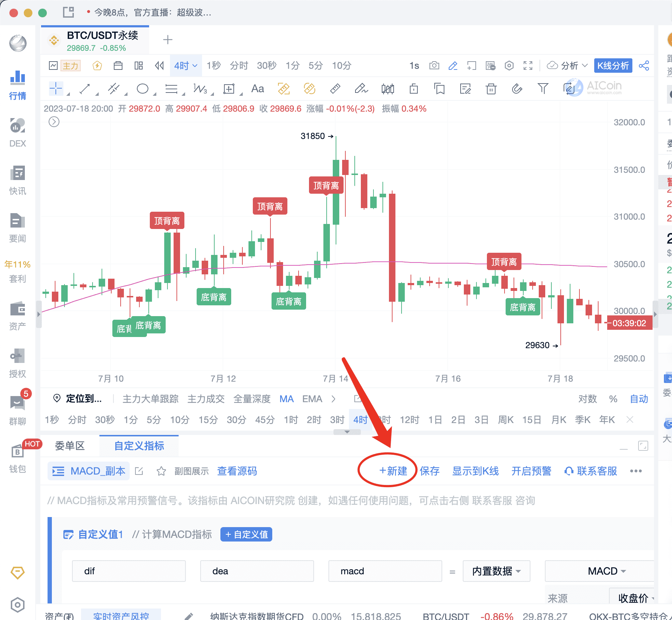Image resolution: width=672 pixels, height=620 pixels.
Task: Toggle 全量深度 indicator
Action: pos(252,399)
